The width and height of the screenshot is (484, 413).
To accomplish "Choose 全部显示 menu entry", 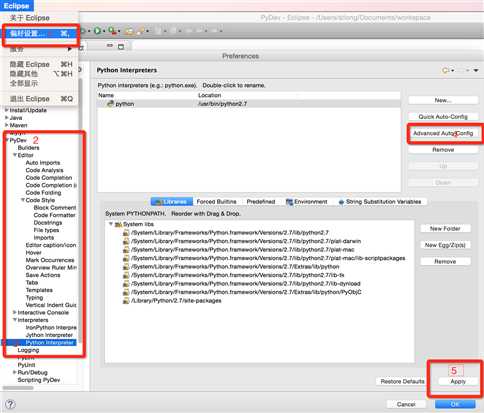I will (x=24, y=83).
